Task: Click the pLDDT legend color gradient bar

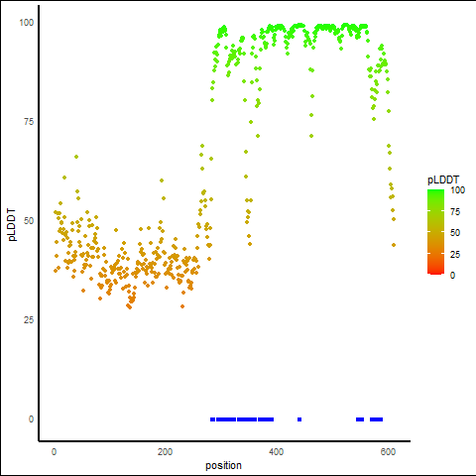Action: click(x=435, y=232)
